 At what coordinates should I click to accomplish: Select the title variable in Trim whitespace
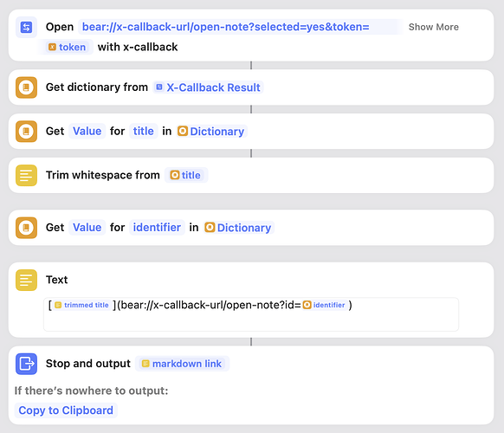[x=185, y=175]
